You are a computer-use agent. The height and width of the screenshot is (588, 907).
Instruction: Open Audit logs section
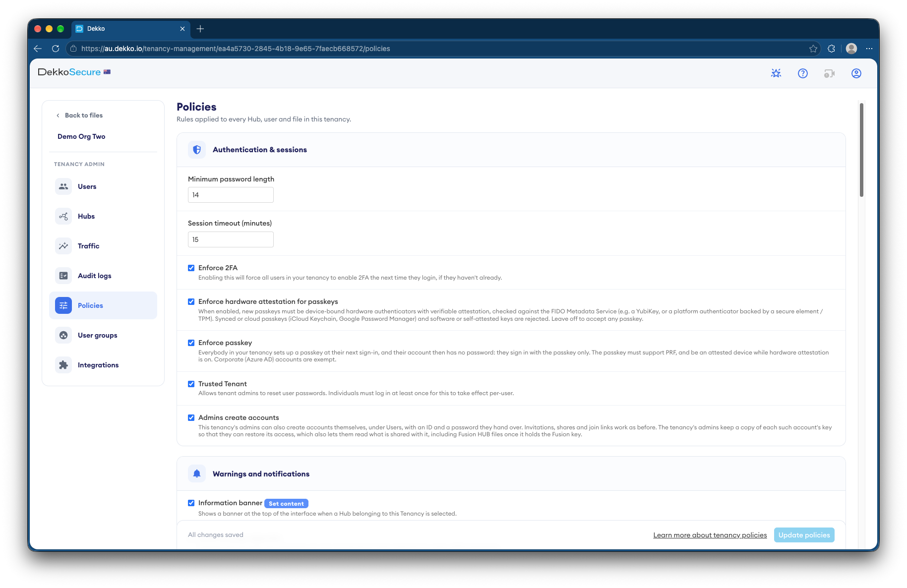[x=103, y=276]
